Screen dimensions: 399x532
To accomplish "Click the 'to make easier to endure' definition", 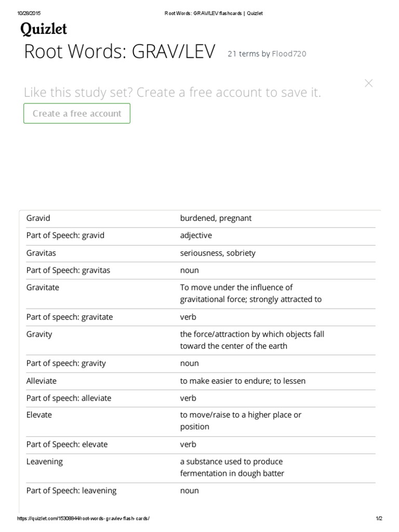I will point(243,381).
